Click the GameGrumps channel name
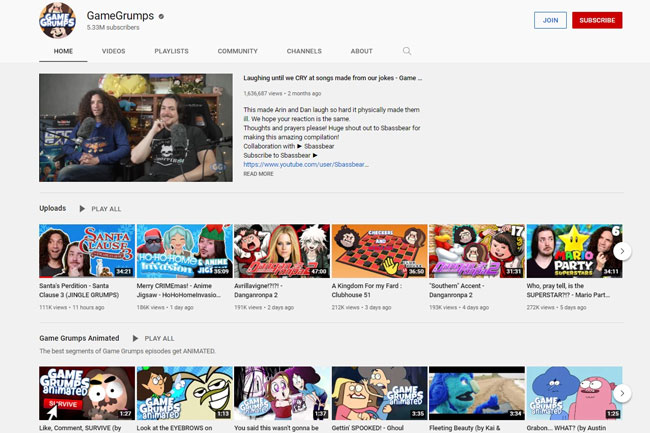 (x=120, y=16)
